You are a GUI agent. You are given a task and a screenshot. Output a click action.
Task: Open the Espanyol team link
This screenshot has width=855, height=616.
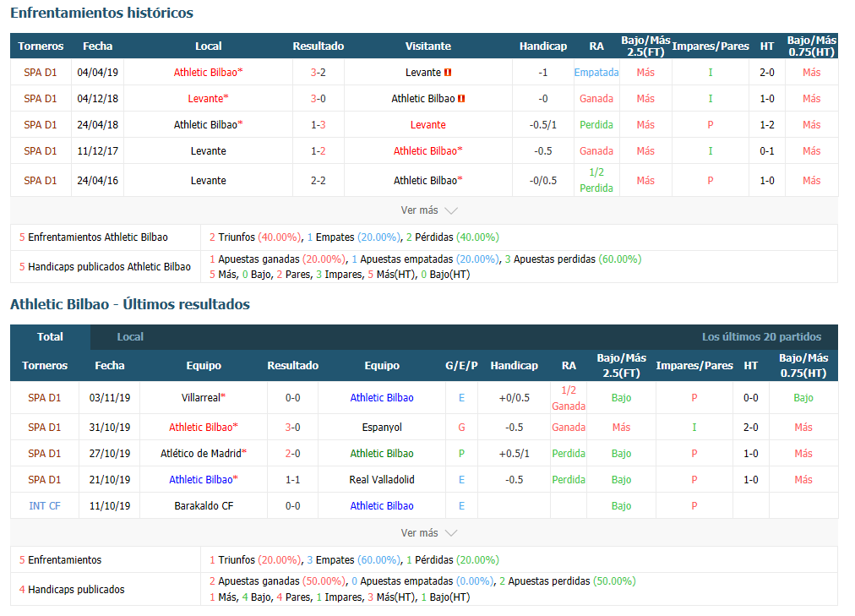(382, 428)
